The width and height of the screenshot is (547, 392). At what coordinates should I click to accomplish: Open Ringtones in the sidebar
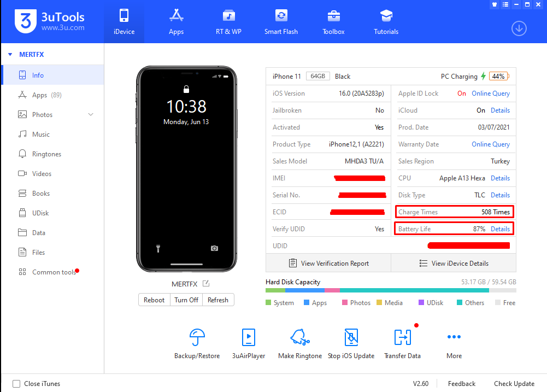(52, 154)
